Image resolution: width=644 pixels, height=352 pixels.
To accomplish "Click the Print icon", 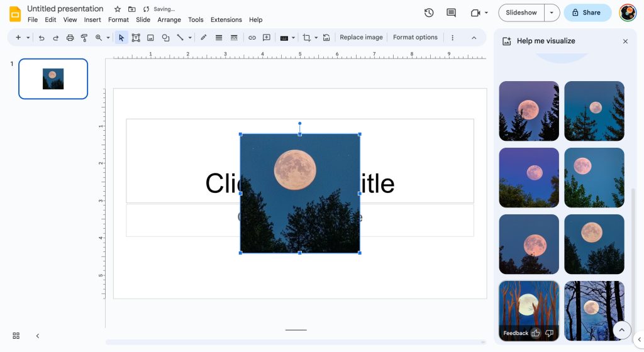I will point(70,38).
